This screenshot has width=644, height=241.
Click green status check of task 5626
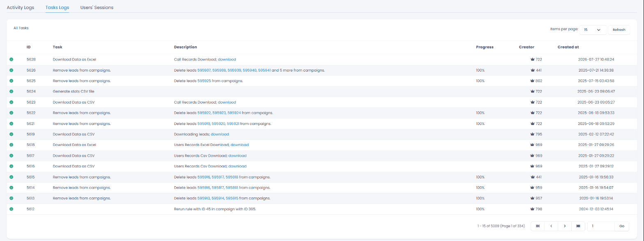[11, 70]
